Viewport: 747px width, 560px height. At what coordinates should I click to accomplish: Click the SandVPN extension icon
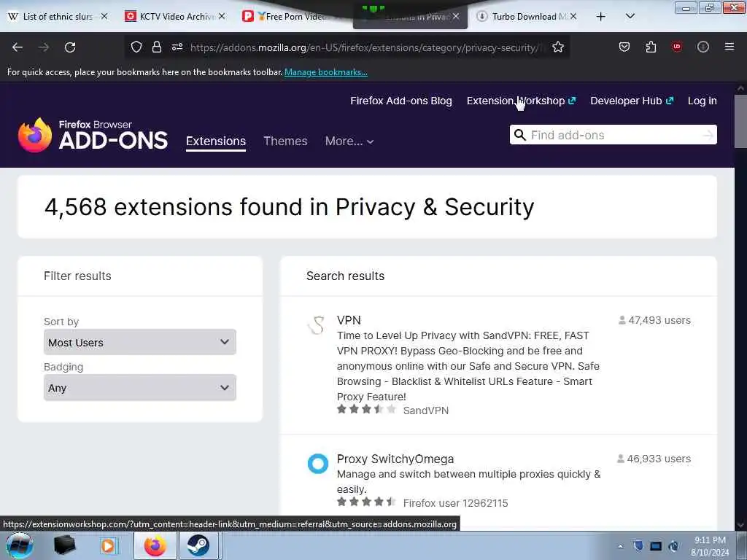coord(317,326)
